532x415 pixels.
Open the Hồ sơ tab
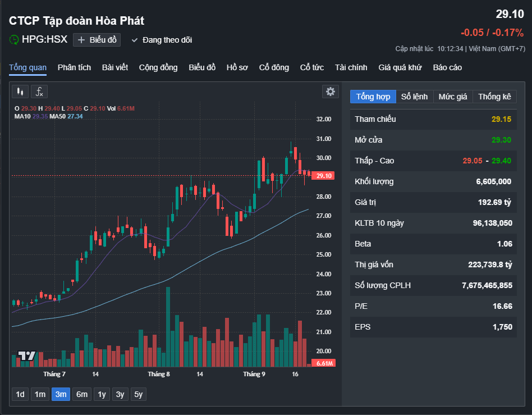(x=237, y=67)
